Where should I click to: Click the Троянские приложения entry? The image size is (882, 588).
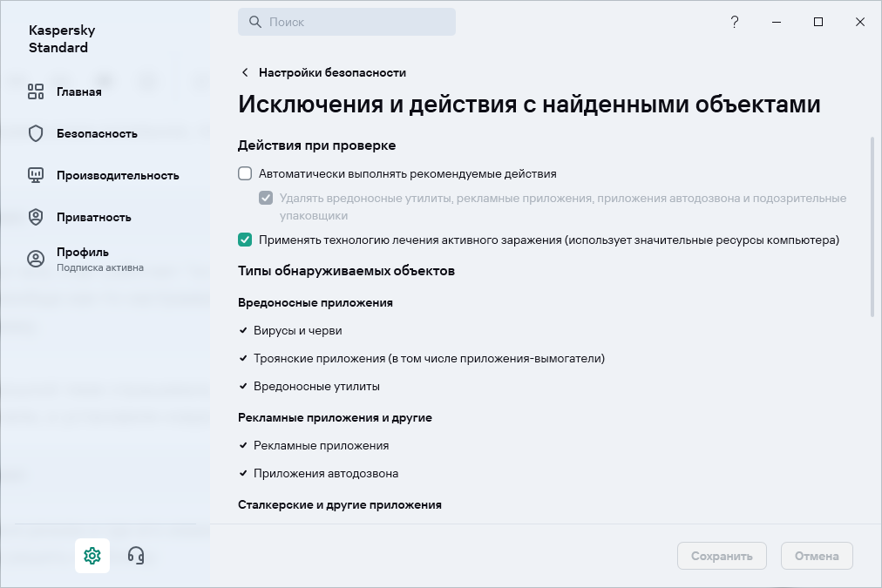pyautogui.click(x=429, y=359)
